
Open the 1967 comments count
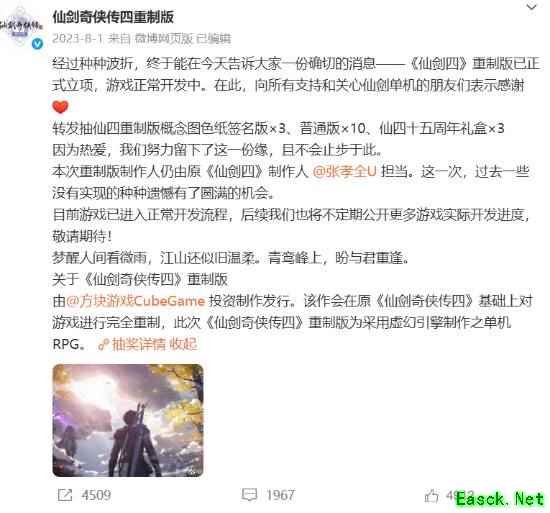(280, 495)
